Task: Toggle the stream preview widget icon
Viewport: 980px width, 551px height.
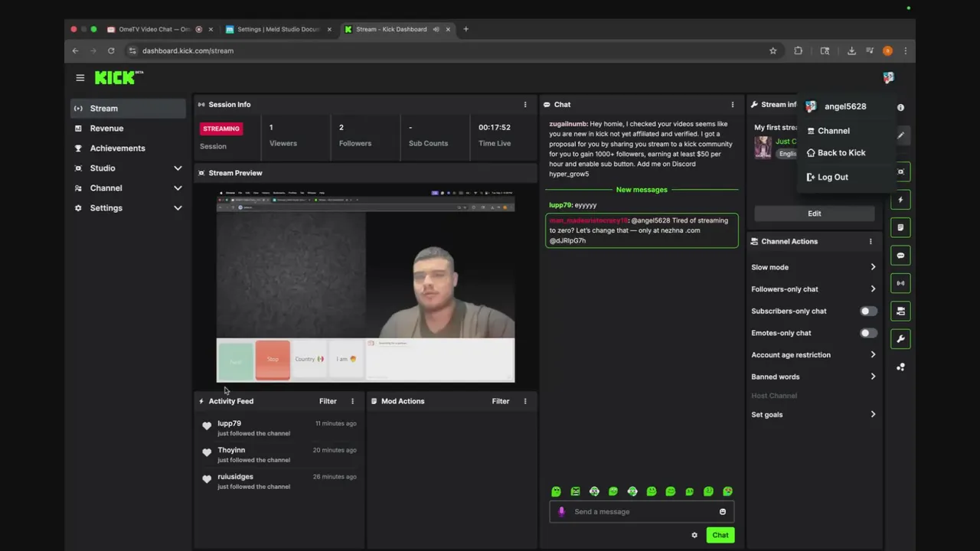Action: pyautogui.click(x=900, y=171)
